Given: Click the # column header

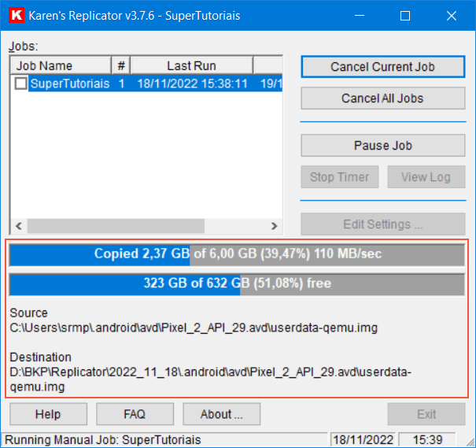Looking at the screenshot, I should point(121,66).
